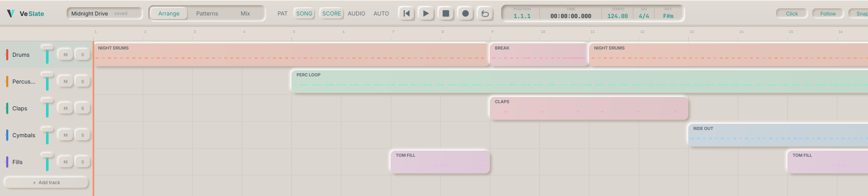The width and height of the screenshot is (868, 196).
Task: Click the Drums track red color strip
Action: tap(7, 55)
